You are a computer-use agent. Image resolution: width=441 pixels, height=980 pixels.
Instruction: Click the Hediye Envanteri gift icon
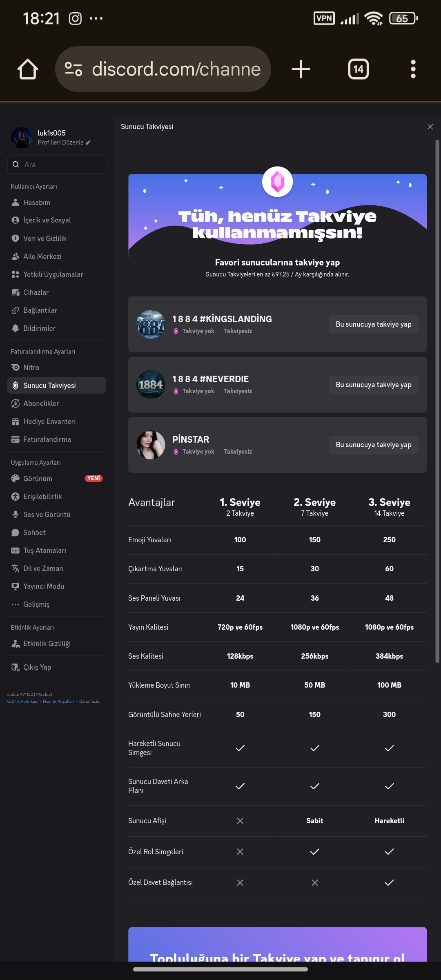(x=15, y=421)
